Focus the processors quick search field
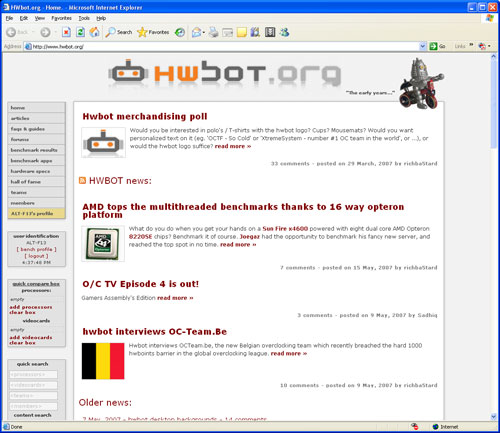 [x=33, y=375]
